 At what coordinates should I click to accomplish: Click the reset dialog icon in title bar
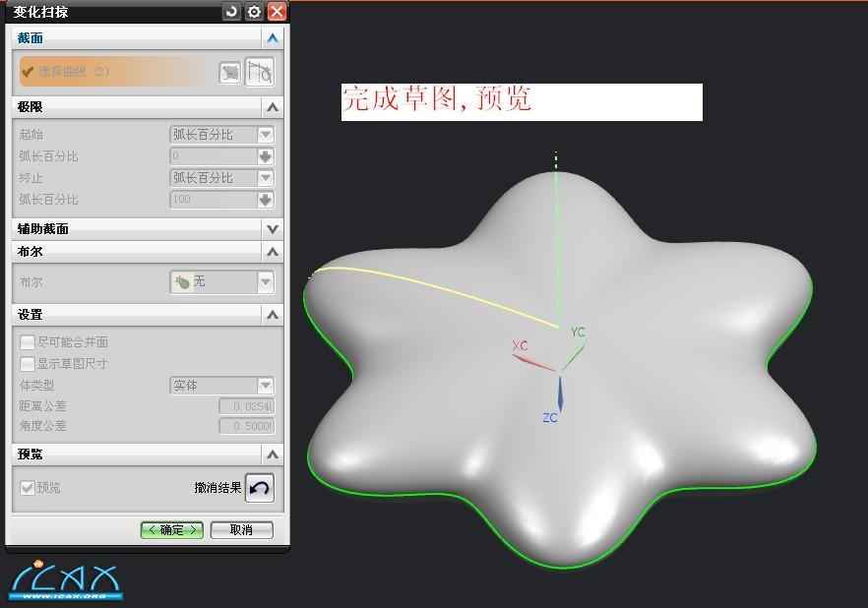(x=232, y=11)
